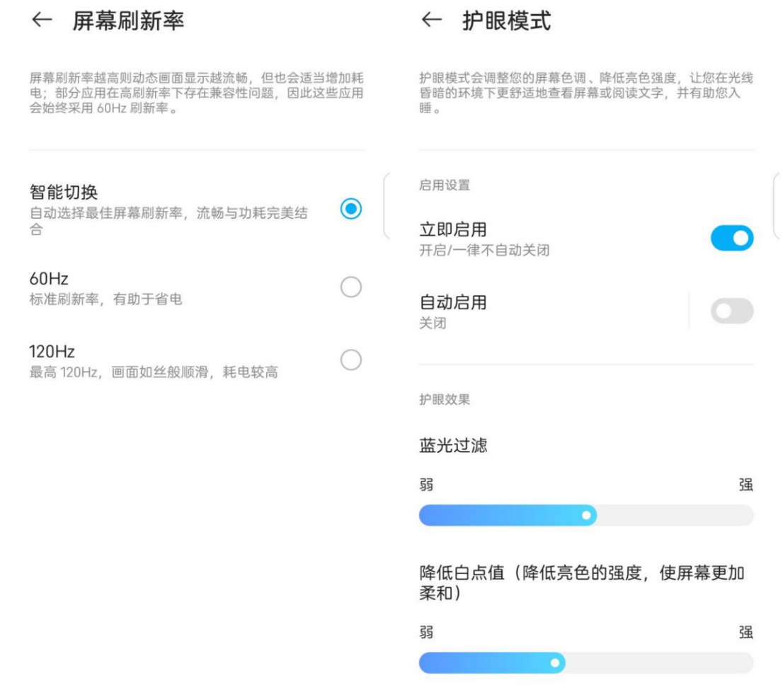The image size is (783, 700).
Task: Select the 60Hz radio button
Action: [351, 287]
